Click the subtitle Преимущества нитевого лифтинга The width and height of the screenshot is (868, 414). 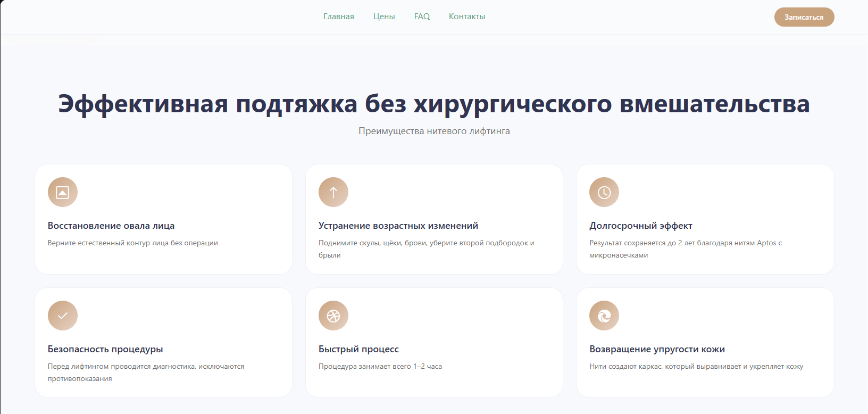(x=434, y=131)
